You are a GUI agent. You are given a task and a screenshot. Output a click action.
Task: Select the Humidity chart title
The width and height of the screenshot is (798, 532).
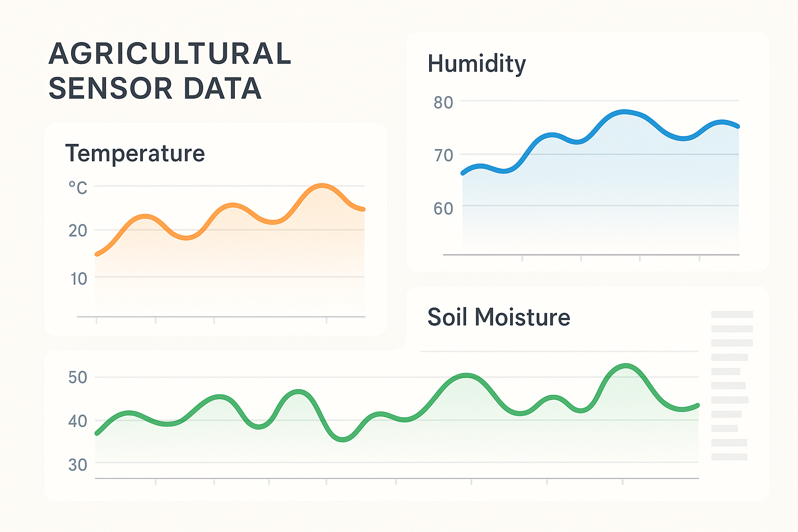tap(476, 64)
